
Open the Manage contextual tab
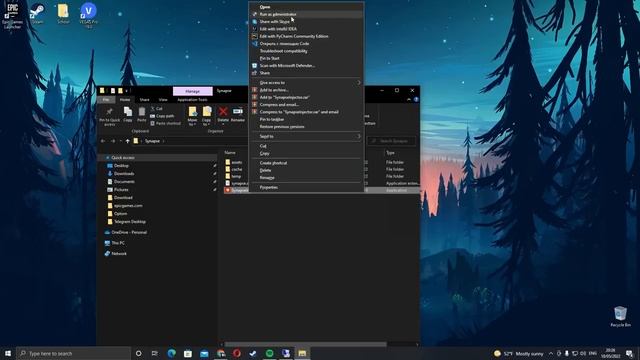(x=193, y=91)
